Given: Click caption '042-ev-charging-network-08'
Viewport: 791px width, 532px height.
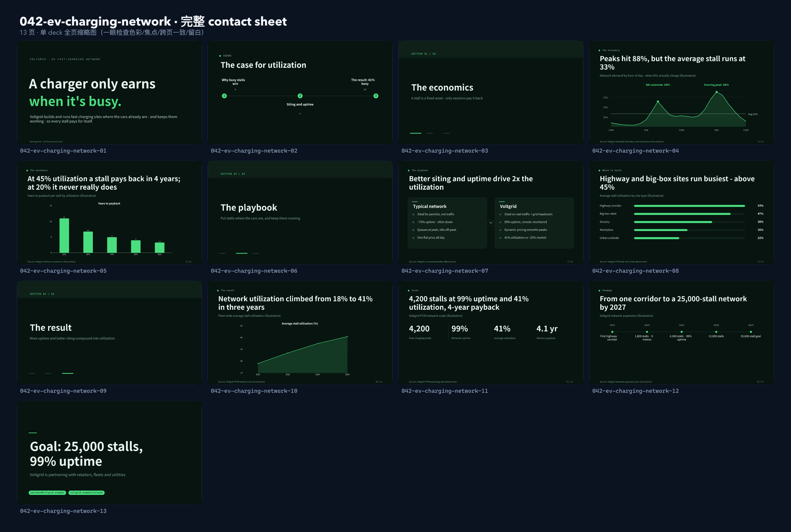Looking at the screenshot, I should point(636,271).
